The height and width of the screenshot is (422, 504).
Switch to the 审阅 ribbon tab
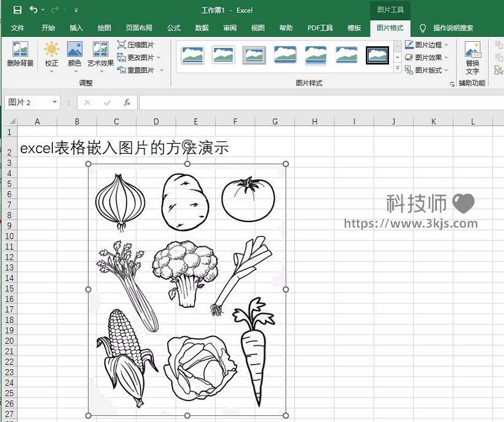click(230, 28)
